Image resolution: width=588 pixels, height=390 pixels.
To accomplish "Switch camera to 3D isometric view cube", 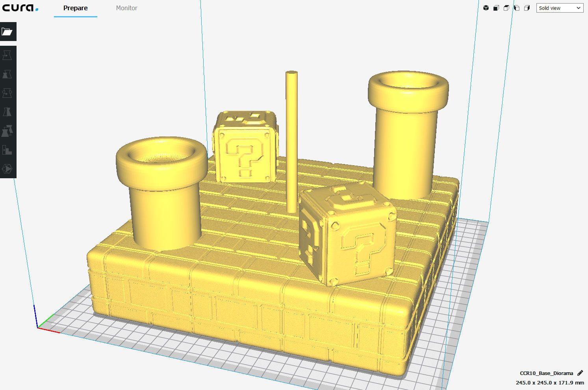I will click(486, 8).
